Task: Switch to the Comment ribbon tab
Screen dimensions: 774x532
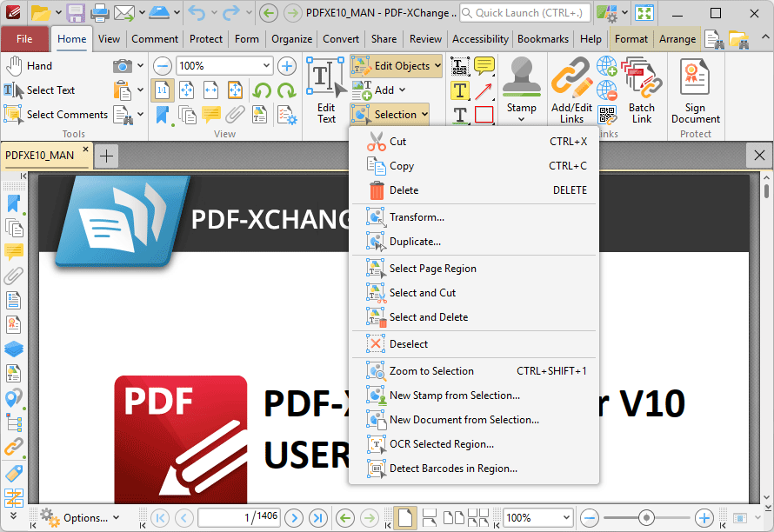Action: 155,39
